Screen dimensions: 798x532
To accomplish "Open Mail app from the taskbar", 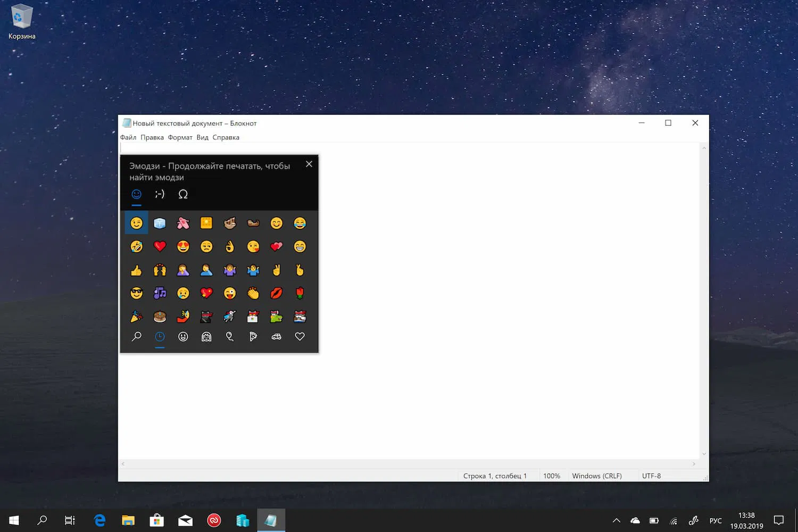I will coord(185,520).
